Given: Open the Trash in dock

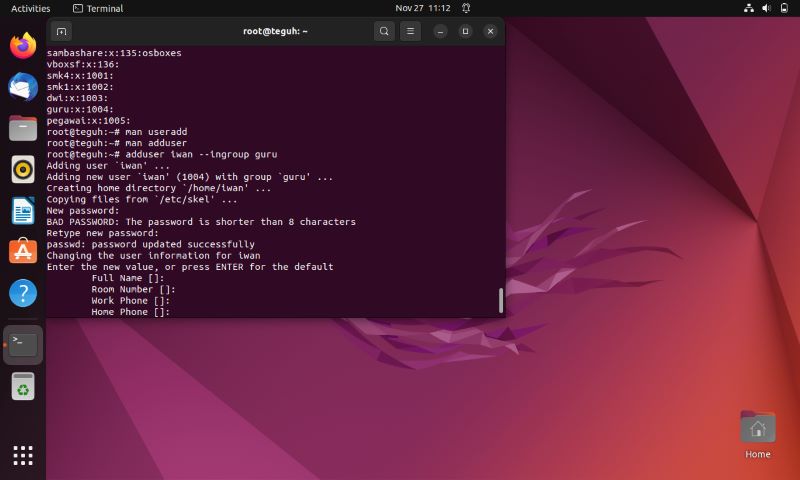Looking at the screenshot, I should [x=23, y=386].
